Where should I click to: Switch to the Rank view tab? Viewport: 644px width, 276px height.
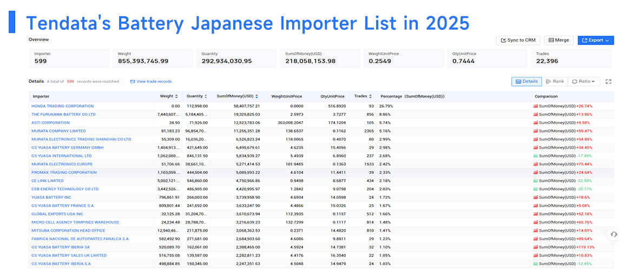(555, 81)
